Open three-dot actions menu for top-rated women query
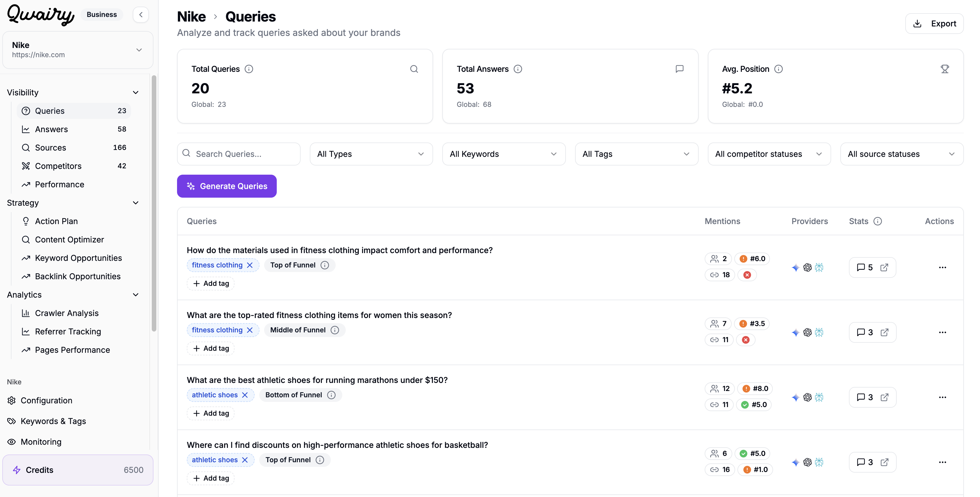 [942, 333]
